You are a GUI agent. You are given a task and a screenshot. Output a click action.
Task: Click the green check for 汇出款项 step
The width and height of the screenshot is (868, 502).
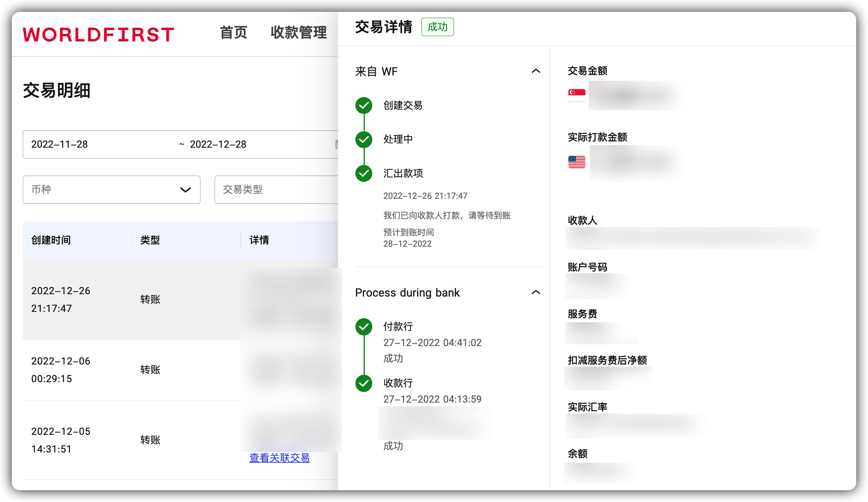[x=364, y=173]
